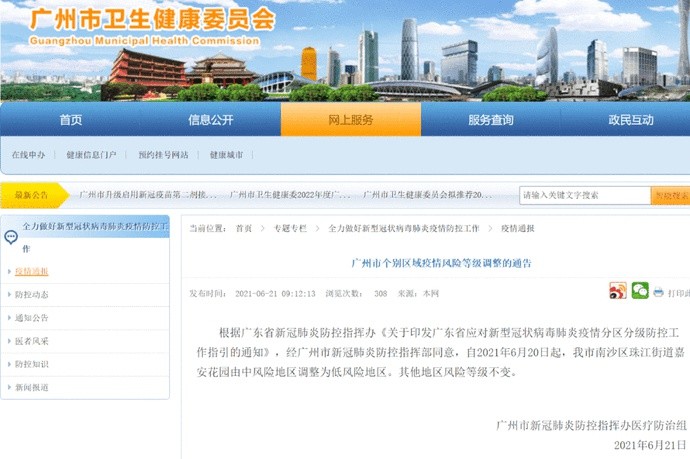Viewport: 690px width, 459px height.
Task: Open the 预约挂号网站 sub-menu link
Action: 163,155
